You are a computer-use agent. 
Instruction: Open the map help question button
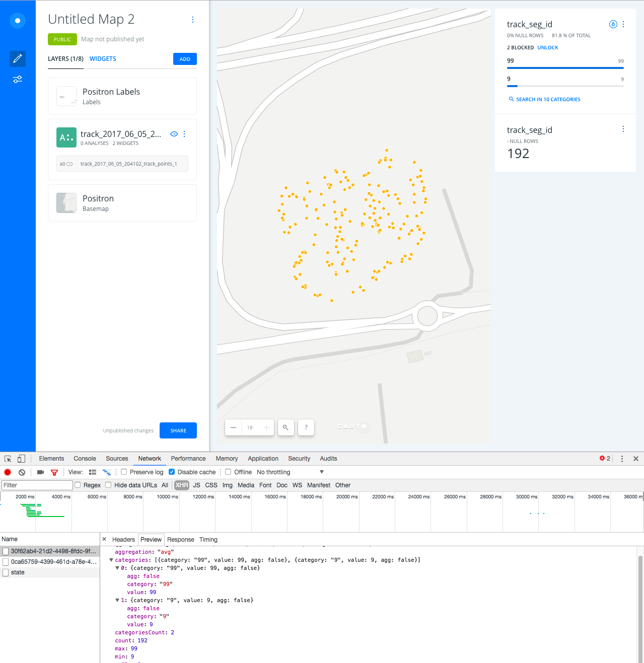(x=306, y=427)
